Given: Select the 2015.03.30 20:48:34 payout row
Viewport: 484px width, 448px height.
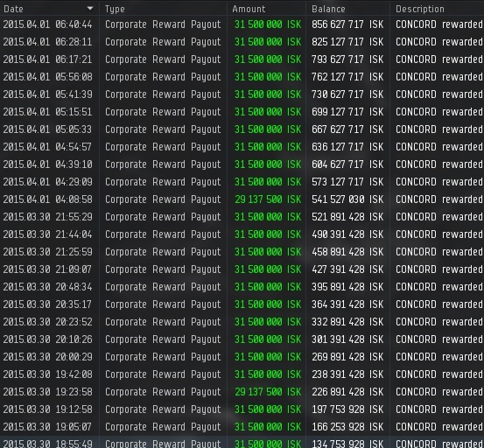Looking at the screenshot, I should [242, 287].
